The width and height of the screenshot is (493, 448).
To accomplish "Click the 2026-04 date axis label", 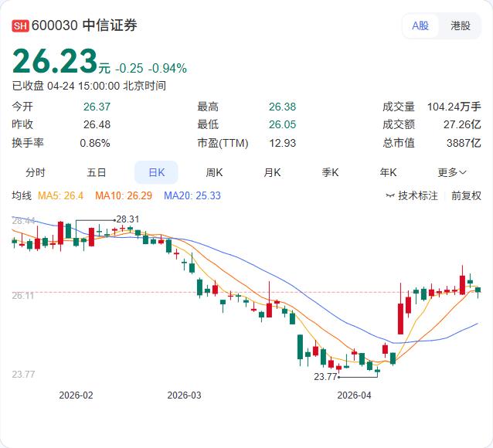I will coord(354,395).
